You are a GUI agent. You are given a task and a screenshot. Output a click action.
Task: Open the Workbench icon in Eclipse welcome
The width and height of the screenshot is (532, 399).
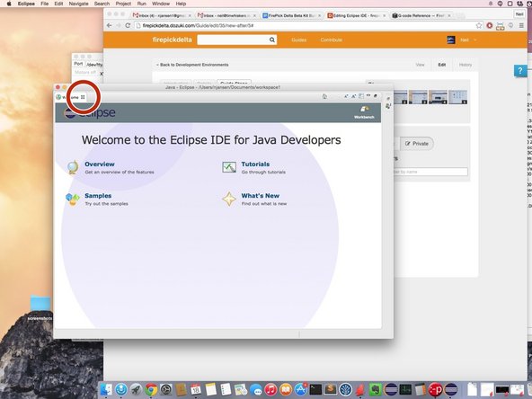click(364, 111)
